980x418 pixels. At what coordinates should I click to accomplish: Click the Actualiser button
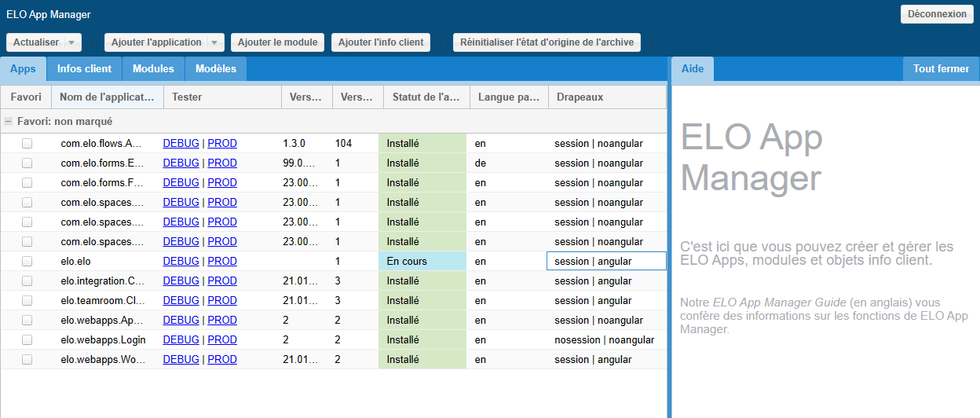(35, 42)
